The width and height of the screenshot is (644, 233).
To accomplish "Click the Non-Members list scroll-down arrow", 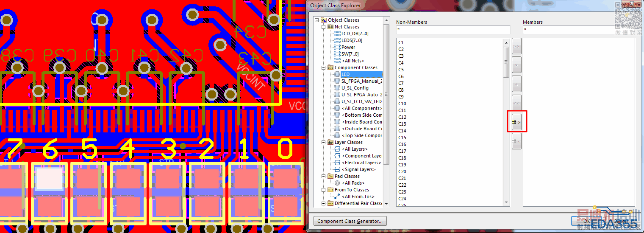I will coord(506,203).
